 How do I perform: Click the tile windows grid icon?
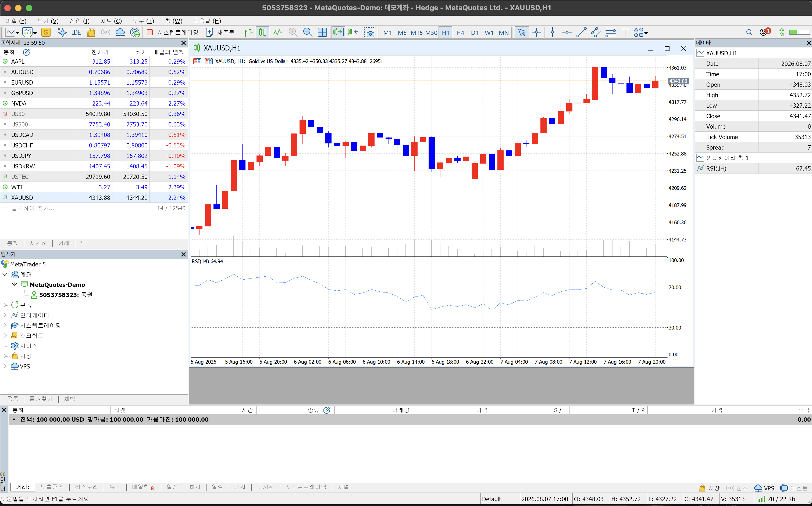point(322,32)
